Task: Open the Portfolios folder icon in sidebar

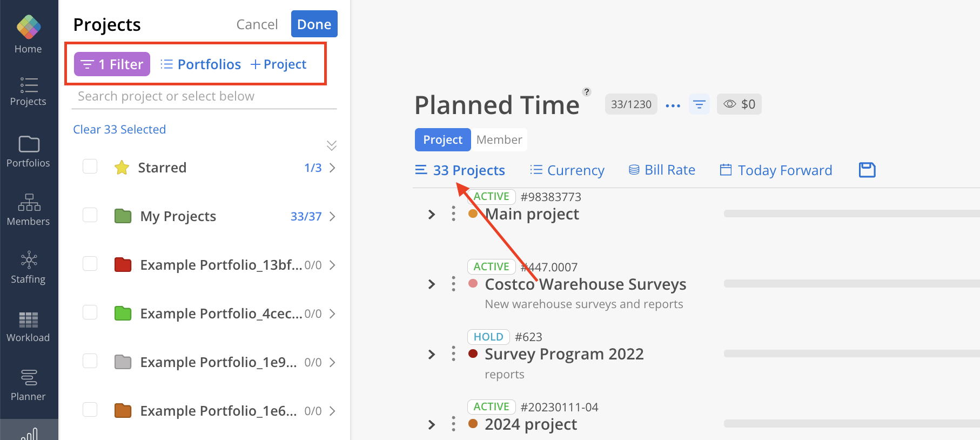Action: tap(29, 144)
